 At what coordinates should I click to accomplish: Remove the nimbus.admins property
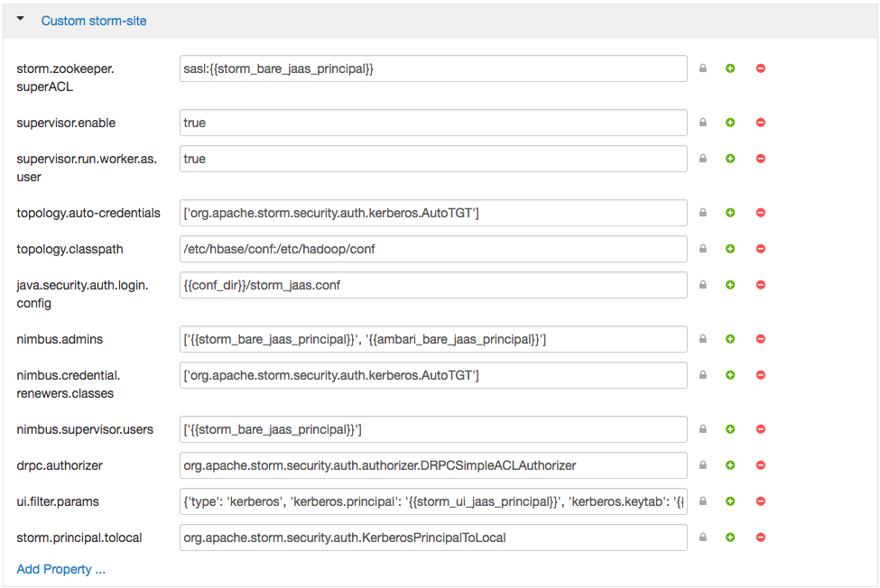[x=761, y=339]
